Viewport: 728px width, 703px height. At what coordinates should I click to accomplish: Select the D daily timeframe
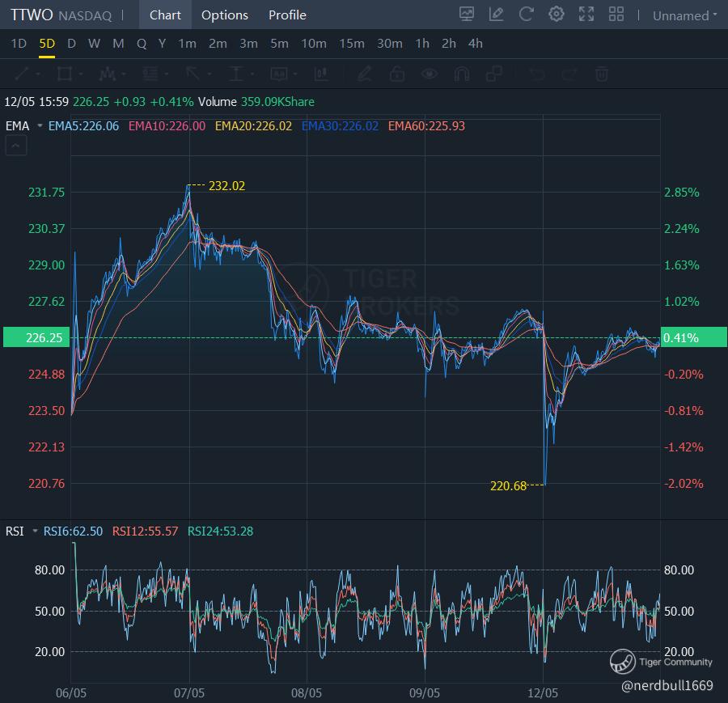[71, 44]
